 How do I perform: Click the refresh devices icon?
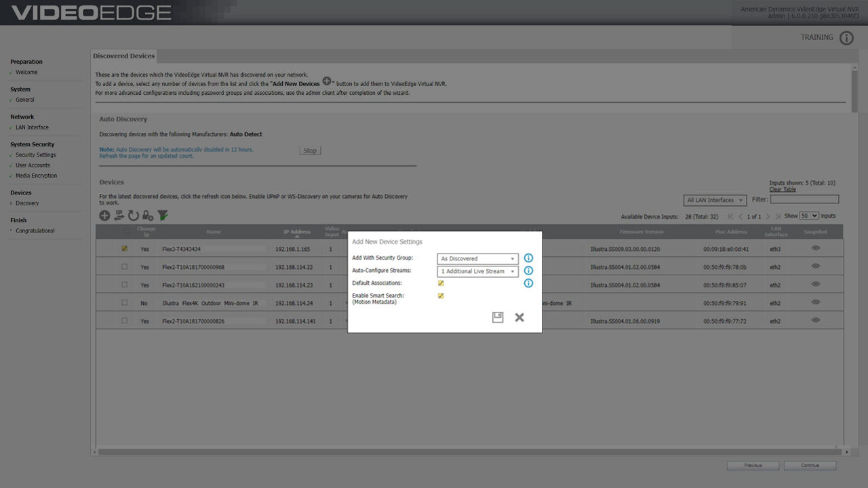click(x=134, y=216)
